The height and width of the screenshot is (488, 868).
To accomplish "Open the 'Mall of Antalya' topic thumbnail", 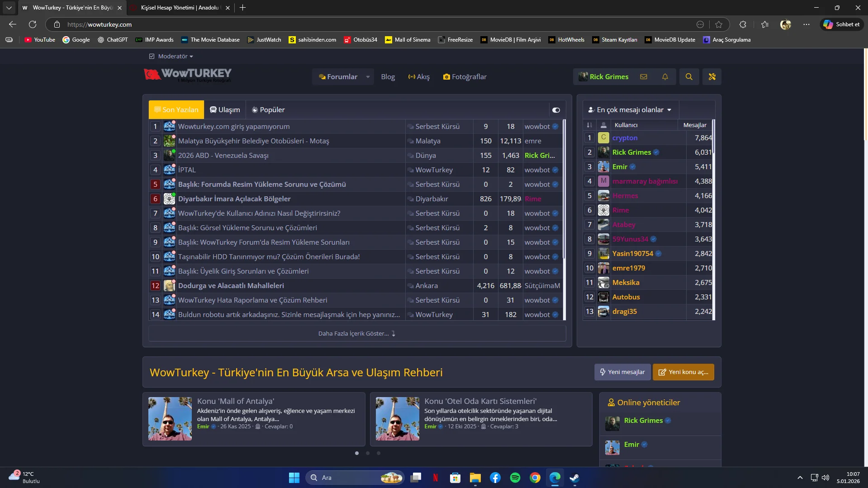I will point(170,419).
